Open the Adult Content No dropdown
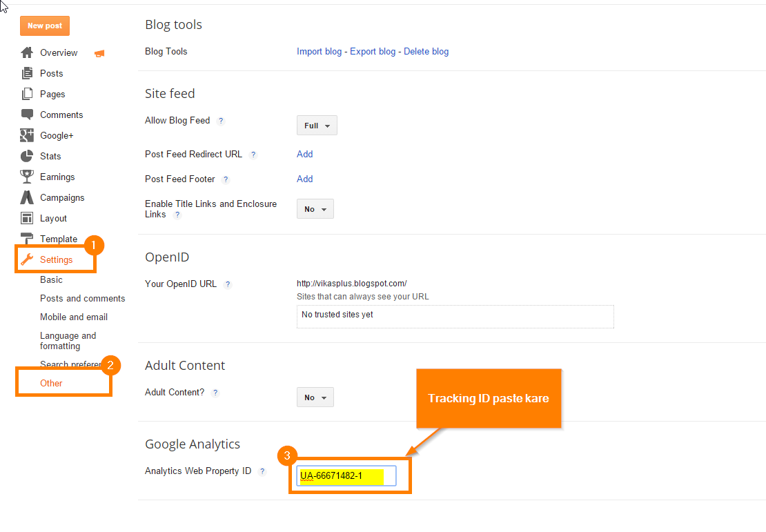766x532 pixels. tap(315, 397)
